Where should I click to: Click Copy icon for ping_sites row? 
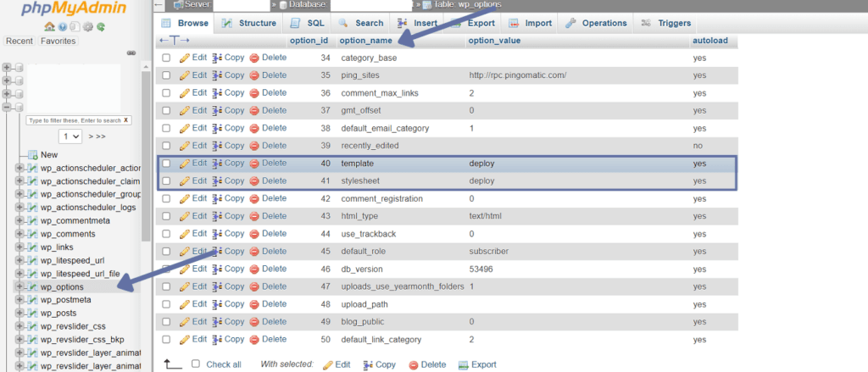pos(218,75)
